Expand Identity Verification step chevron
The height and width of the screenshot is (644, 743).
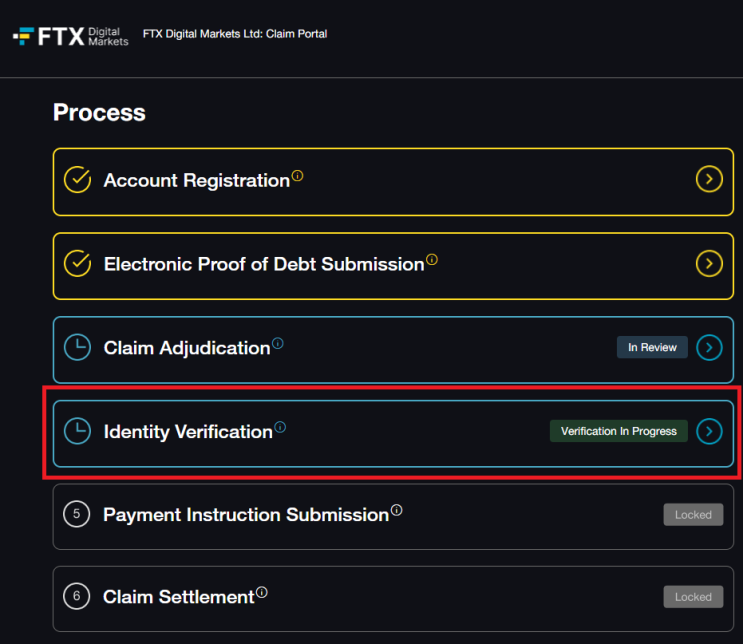[709, 431]
